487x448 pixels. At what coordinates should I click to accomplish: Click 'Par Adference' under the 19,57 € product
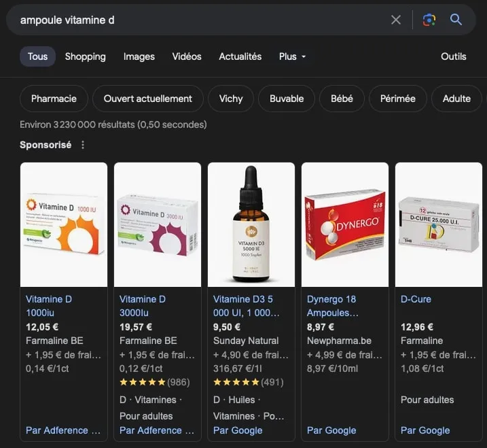click(x=157, y=430)
